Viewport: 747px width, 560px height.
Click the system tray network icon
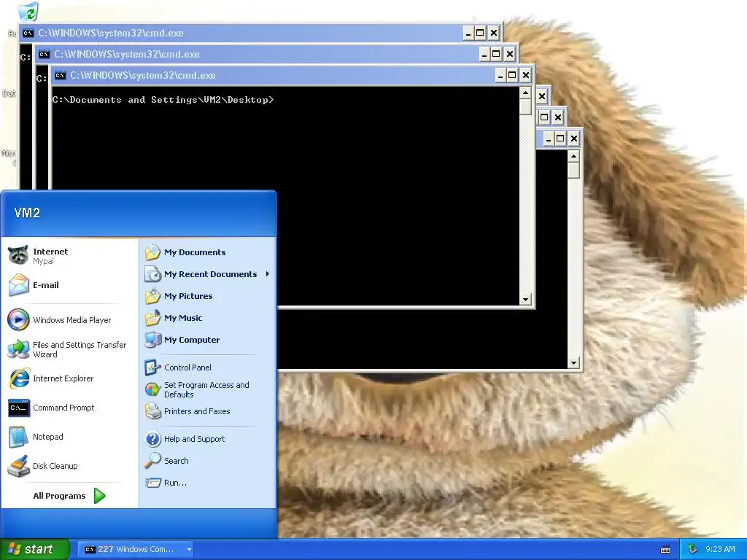pos(693,549)
